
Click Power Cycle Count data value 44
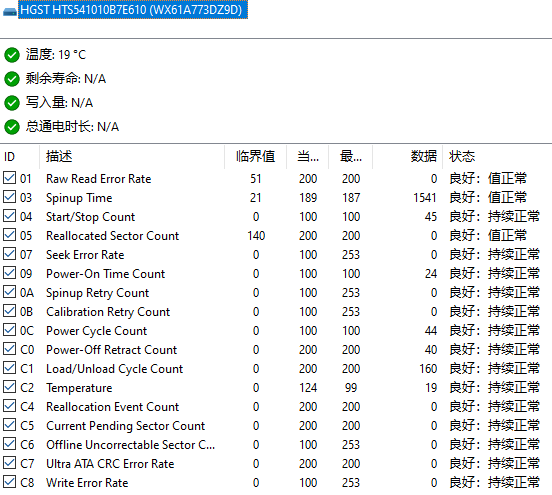(x=431, y=331)
